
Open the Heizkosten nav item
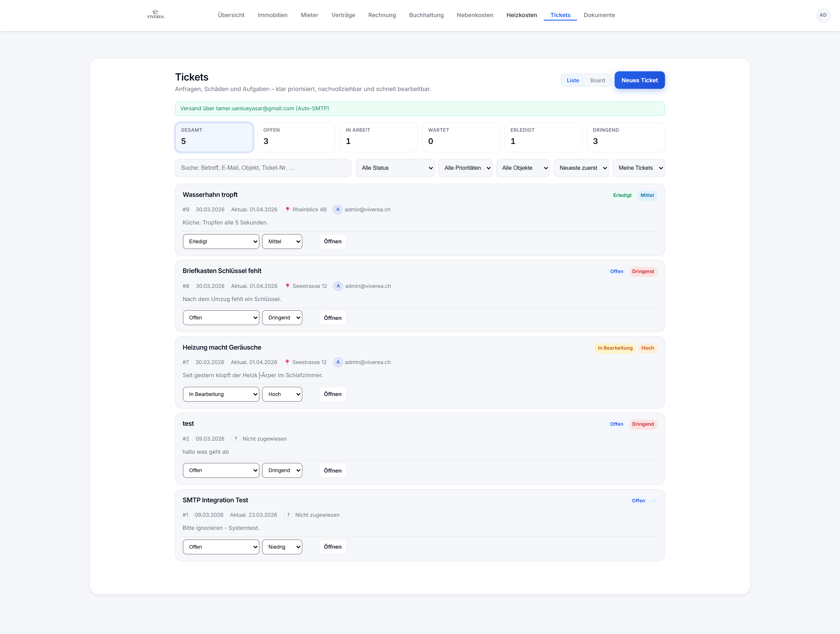click(521, 15)
